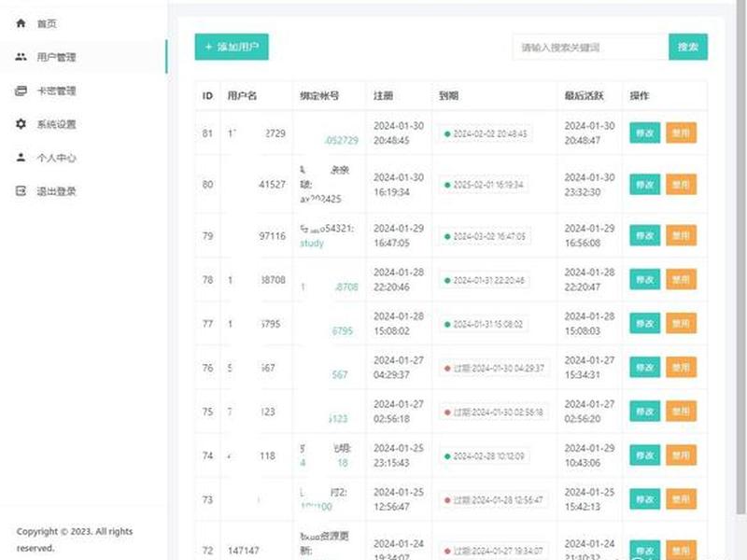This screenshot has width=747, height=560.
Task: Click the 退出登录 logout icon
Action: (x=21, y=191)
